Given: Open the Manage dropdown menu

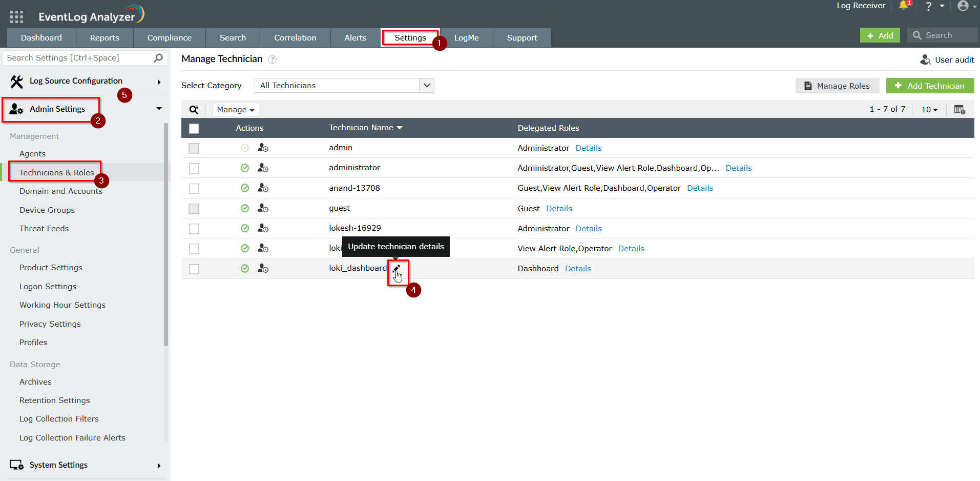Looking at the screenshot, I should click(x=235, y=110).
